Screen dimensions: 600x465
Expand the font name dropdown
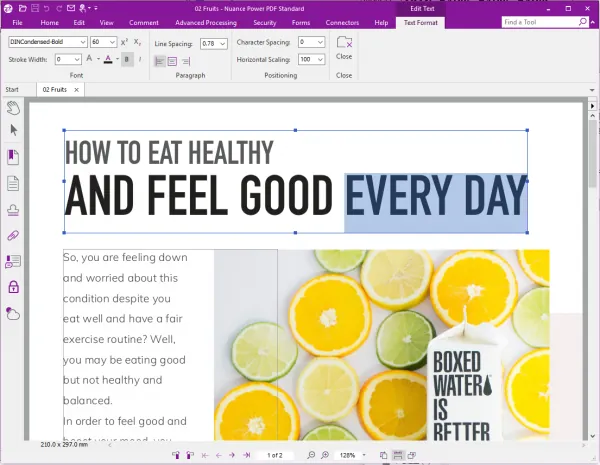click(83, 42)
